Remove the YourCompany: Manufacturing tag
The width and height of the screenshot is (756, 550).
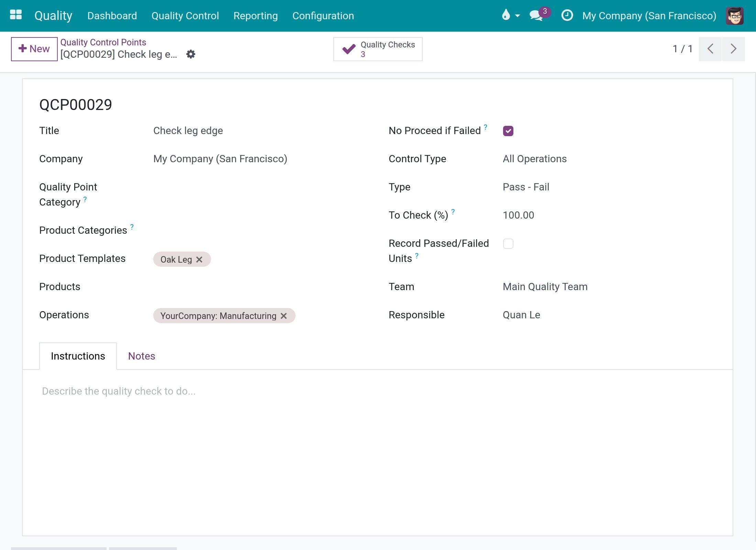coord(284,316)
